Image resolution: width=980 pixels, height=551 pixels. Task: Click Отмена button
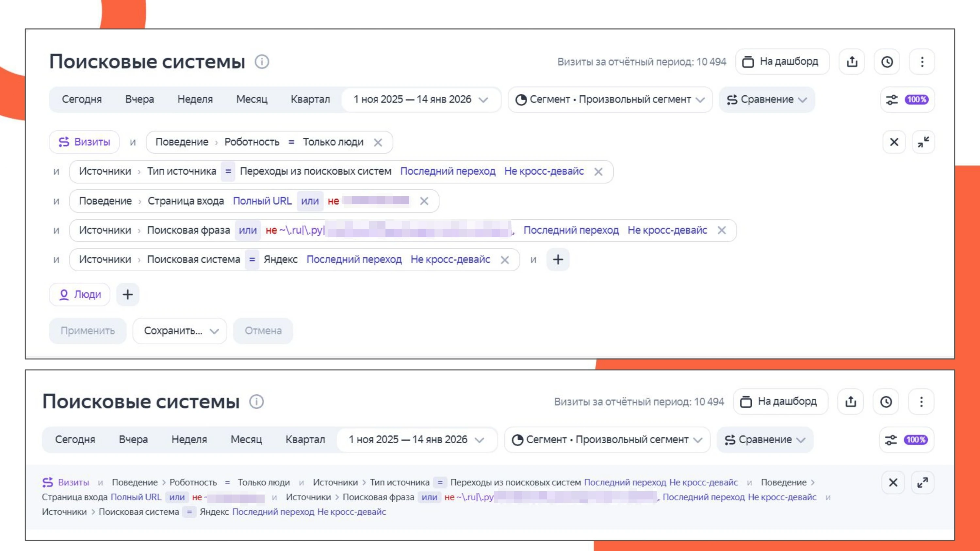(x=263, y=331)
